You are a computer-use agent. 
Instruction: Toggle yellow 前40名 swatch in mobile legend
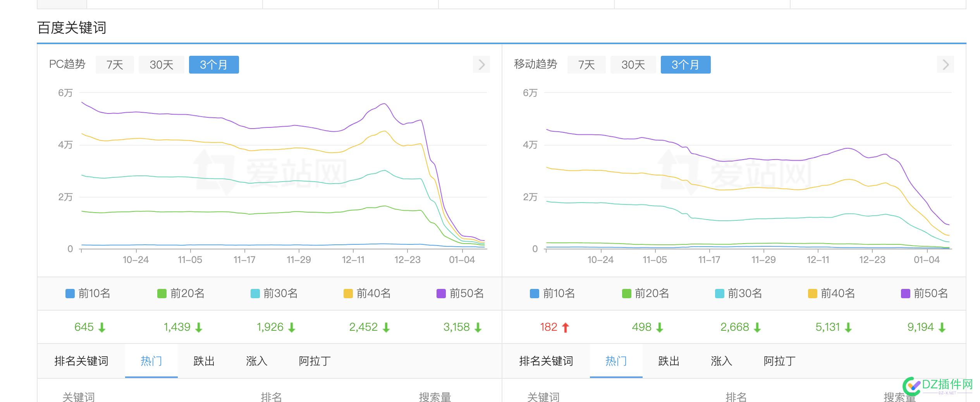tap(813, 294)
